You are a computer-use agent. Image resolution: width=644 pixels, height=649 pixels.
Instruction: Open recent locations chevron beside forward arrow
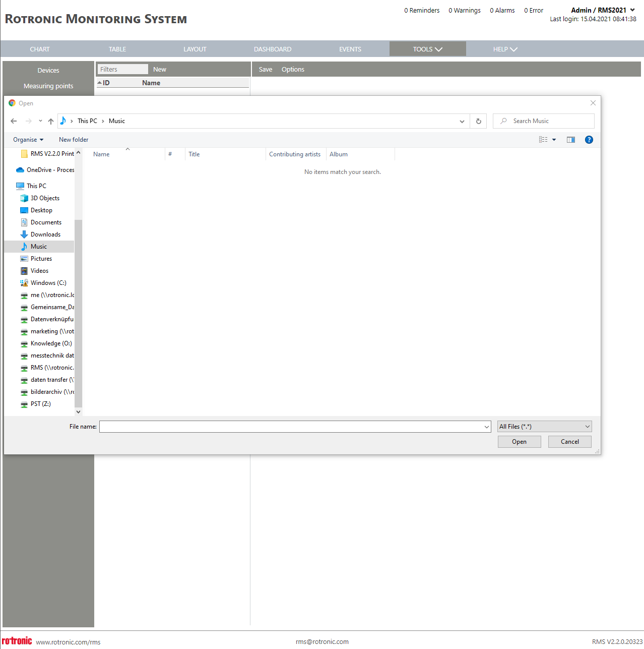coord(40,121)
